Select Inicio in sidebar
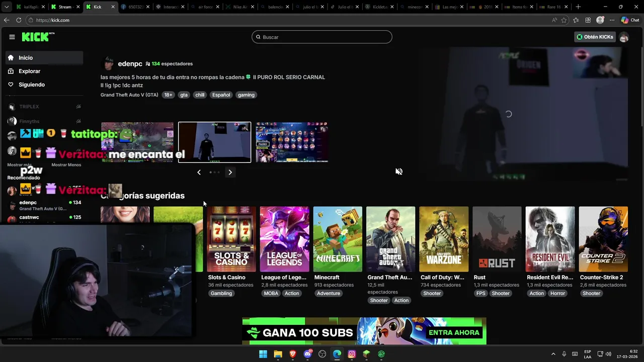644x362 pixels. (x=44, y=58)
